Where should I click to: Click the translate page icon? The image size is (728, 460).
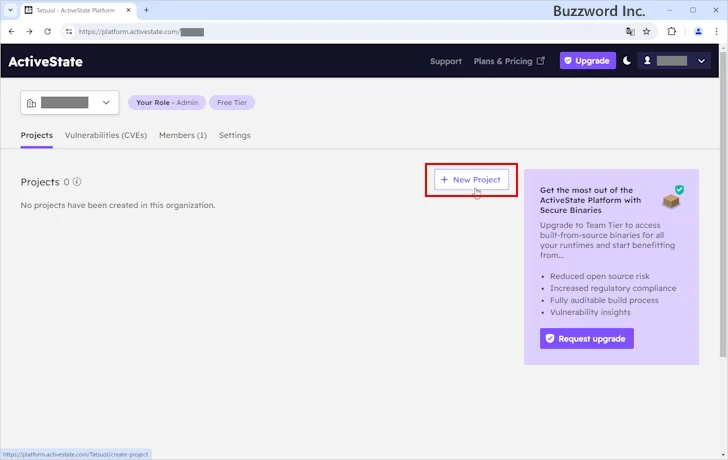(630, 32)
